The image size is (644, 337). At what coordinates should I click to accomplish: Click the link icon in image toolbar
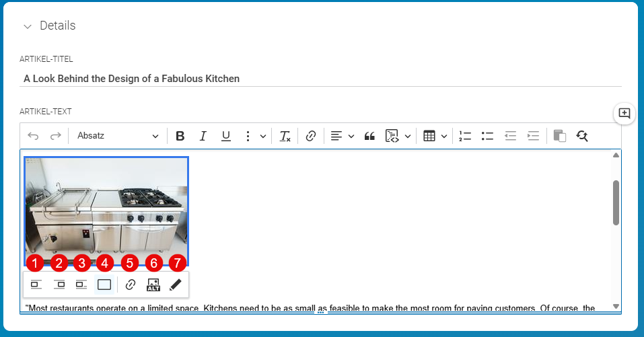click(x=130, y=285)
